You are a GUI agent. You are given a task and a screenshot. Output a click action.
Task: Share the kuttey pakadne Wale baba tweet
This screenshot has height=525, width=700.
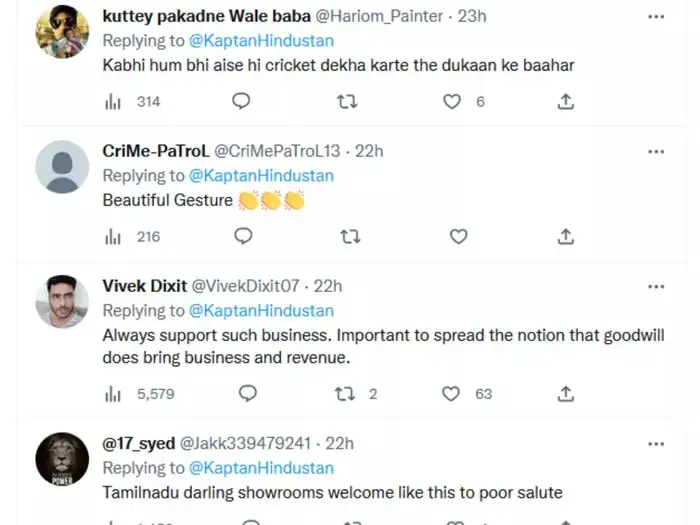tap(565, 101)
